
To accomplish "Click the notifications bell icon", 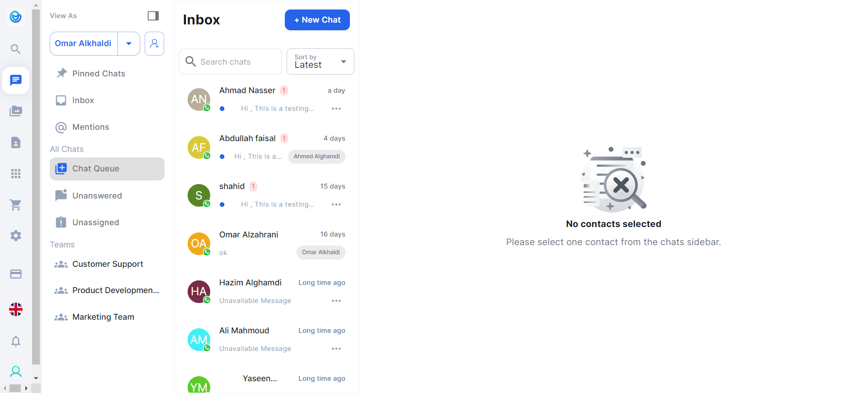I will tap(16, 341).
